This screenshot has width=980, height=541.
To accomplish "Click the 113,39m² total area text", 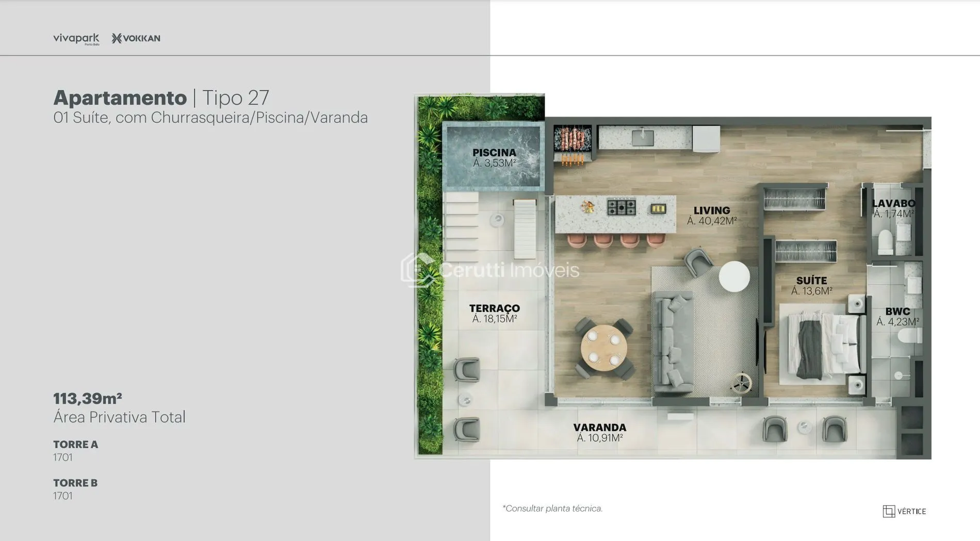I will 88,399.
